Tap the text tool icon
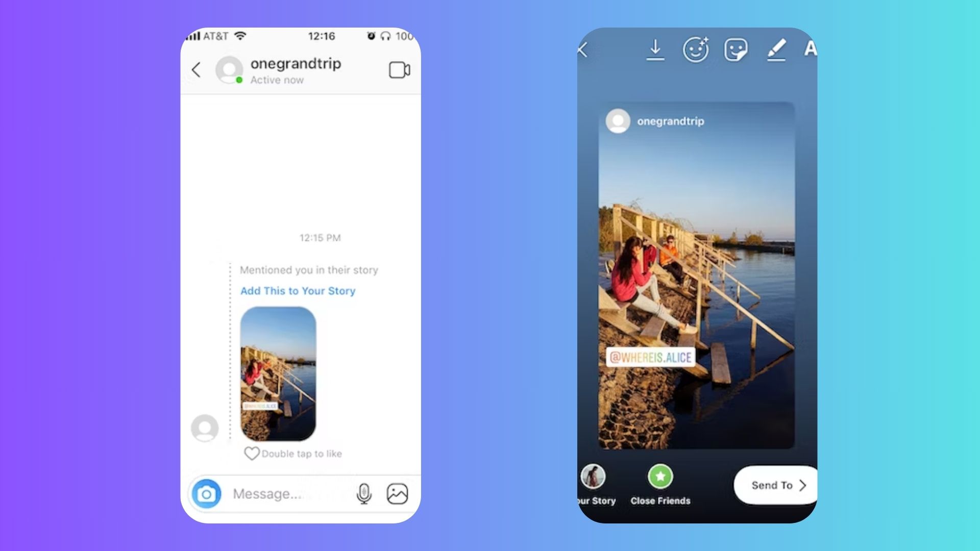Screen dimensions: 980x551 click(x=811, y=48)
